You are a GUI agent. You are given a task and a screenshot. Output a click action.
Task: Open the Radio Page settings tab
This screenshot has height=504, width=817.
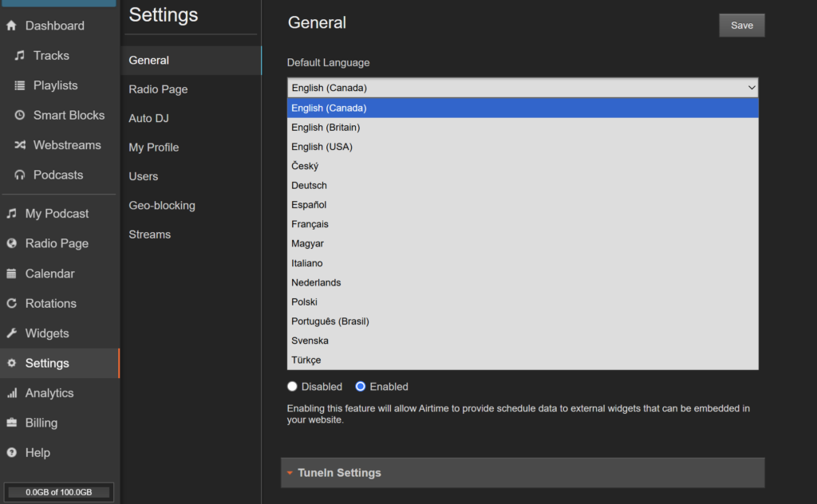pos(191,89)
